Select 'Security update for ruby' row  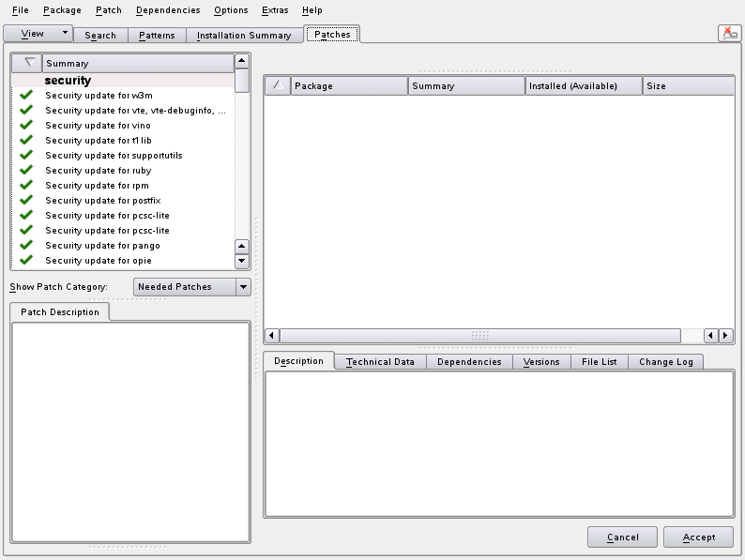tap(123, 170)
